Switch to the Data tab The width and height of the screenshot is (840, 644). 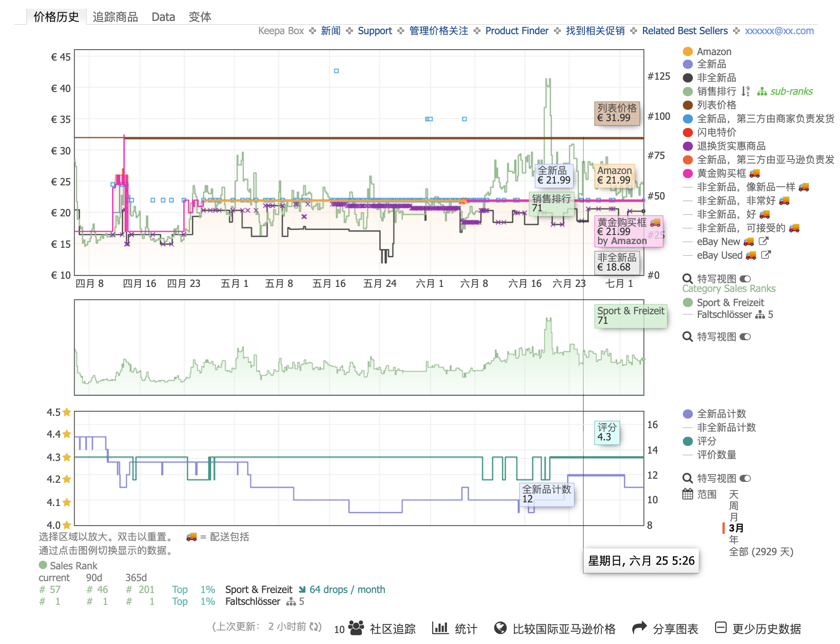[163, 17]
